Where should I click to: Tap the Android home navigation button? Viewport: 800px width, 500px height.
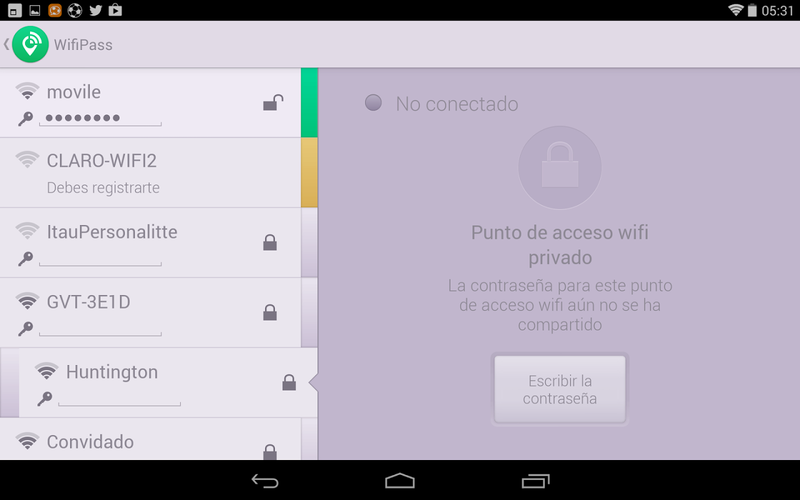tap(400, 481)
